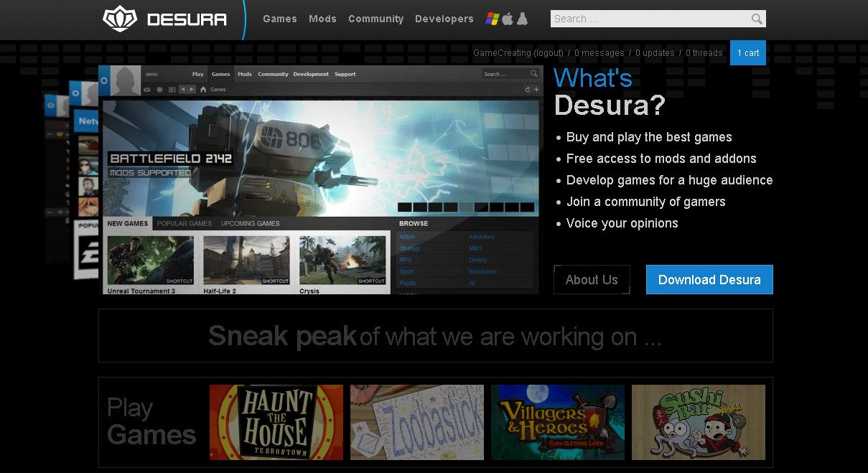868x473 pixels.
Task: Open the Mods menu in the site header
Action: [x=322, y=19]
